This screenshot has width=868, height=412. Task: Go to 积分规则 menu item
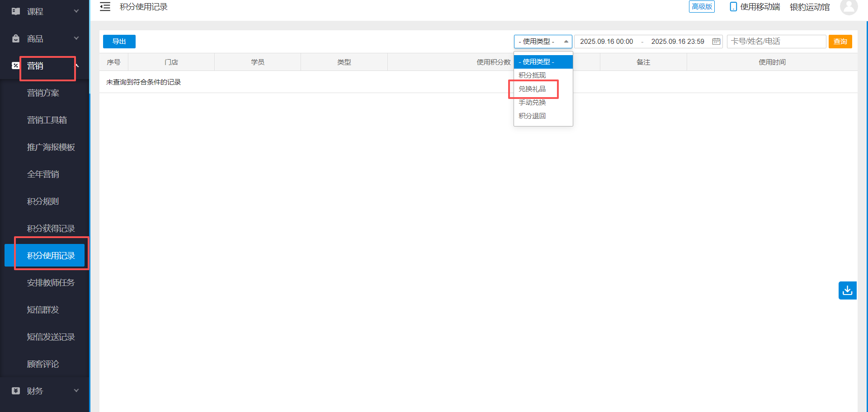click(x=43, y=201)
